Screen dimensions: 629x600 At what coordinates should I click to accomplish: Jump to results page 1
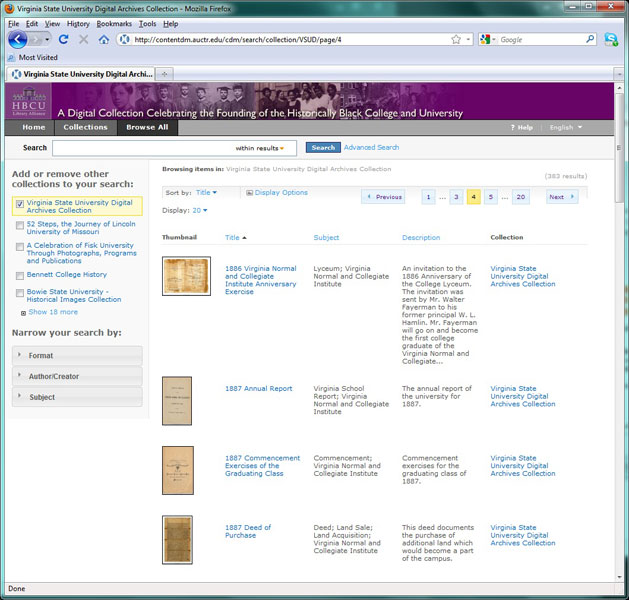tap(428, 197)
